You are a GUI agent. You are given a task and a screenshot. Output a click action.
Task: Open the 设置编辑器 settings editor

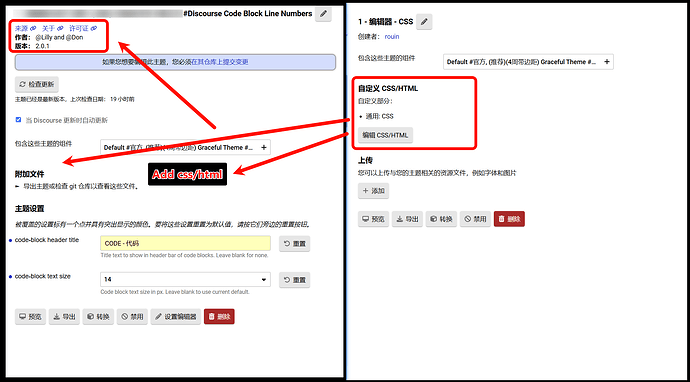tap(176, 316)
